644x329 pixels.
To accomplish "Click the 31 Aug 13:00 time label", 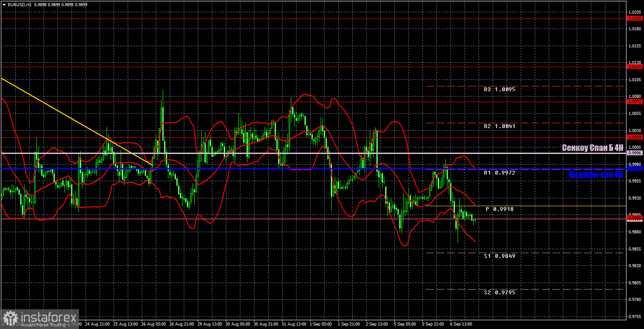I will [x=293, y=324].
